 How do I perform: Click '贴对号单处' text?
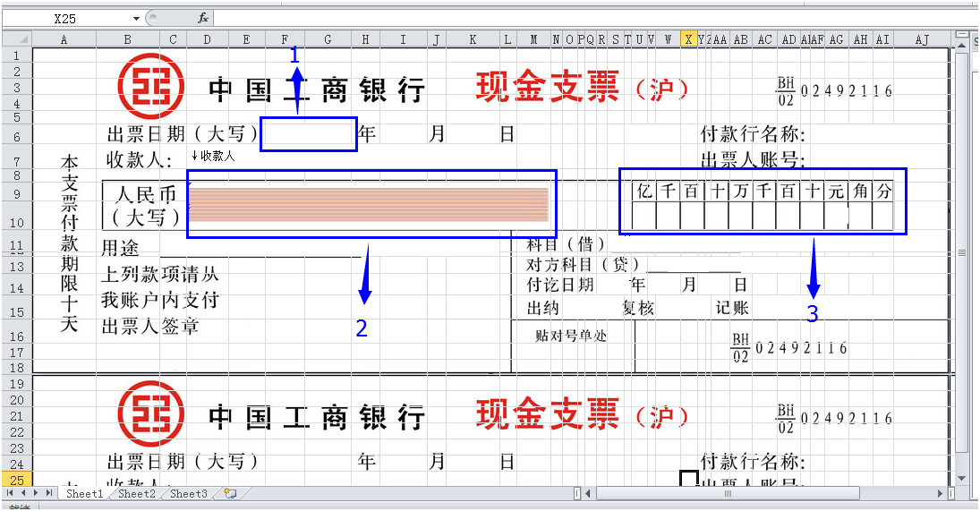571,336
